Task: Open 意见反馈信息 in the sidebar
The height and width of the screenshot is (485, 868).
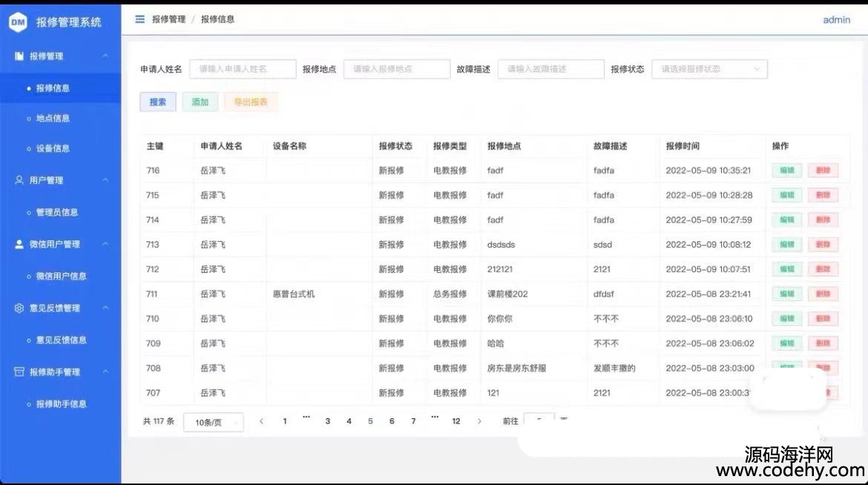Action: pyautogui.click(x=60, y=340)
